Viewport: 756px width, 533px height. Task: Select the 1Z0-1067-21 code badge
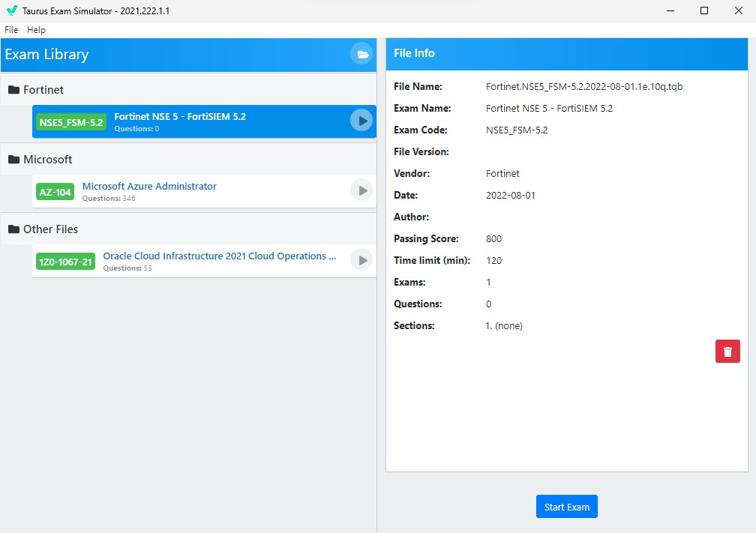(x=65, y=262)
